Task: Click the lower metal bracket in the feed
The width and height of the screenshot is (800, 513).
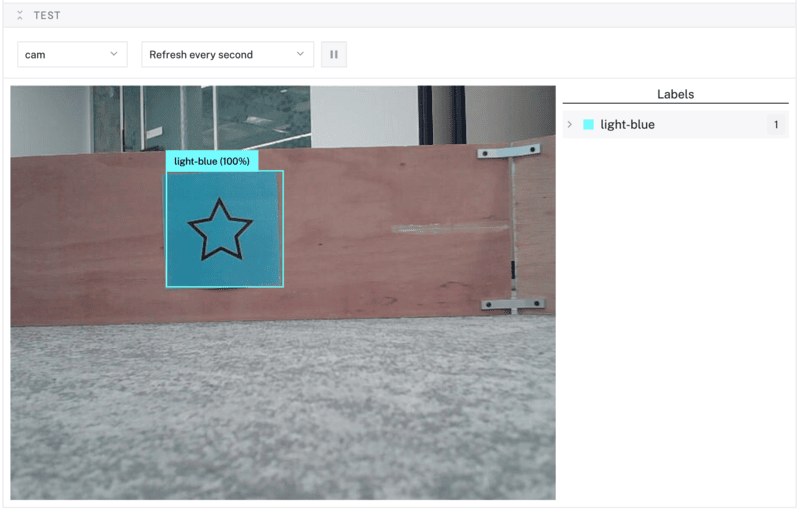Action: 512,304
